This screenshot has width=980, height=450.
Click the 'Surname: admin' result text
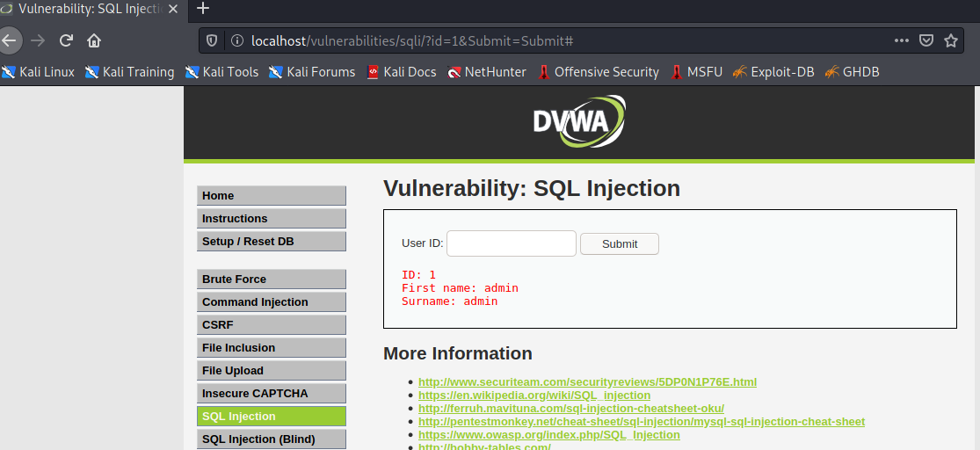click(450, 301)
